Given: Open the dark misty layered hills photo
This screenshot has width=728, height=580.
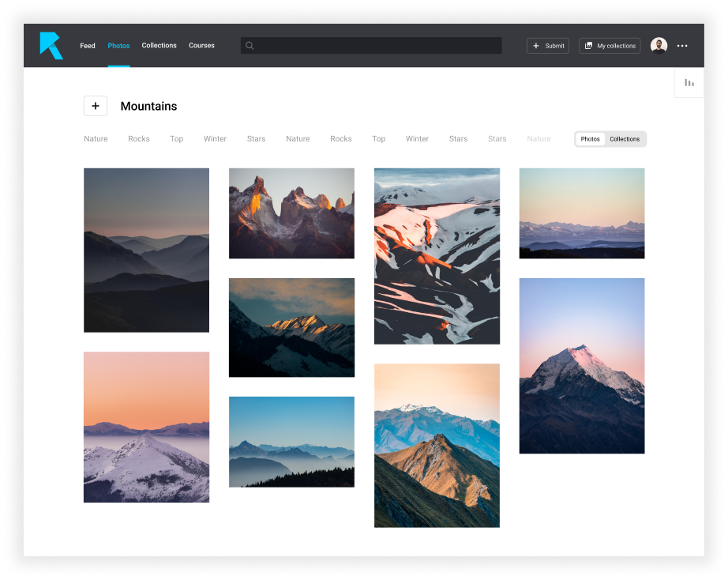Looking at the screenshot, I should (x=146, y=250).
